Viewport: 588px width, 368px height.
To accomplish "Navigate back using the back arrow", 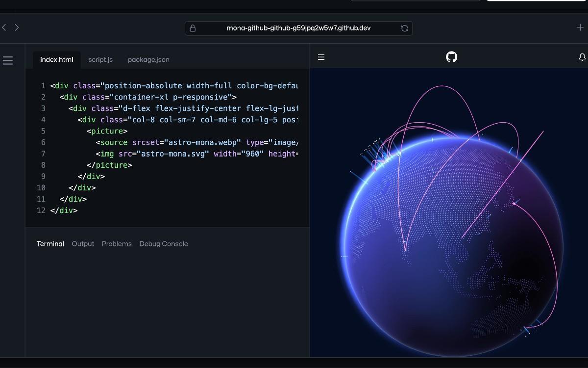I will click(x=4, y=27).
